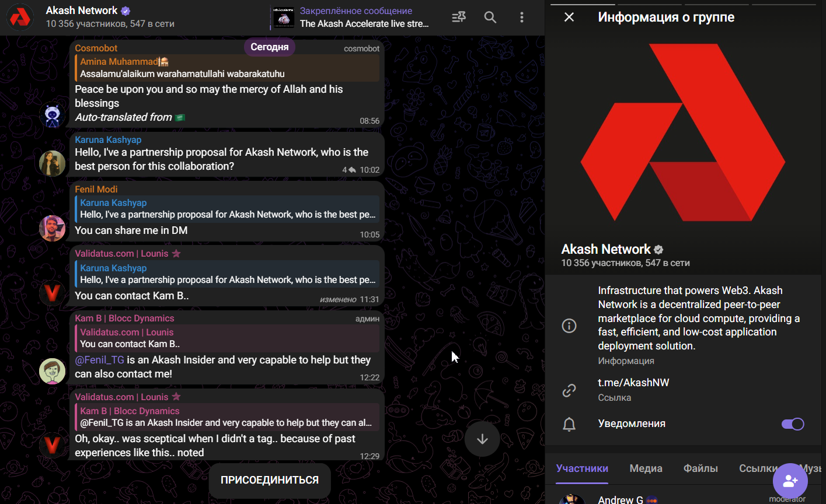This screenshot has width=826, height=504.
Task: Click star badge on the "You can contact Kam B.." sender
Action: [176, 254]
